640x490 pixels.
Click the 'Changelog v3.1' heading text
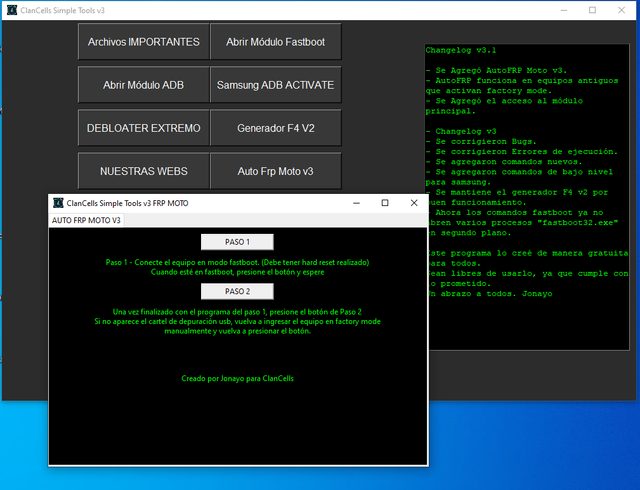tap(461, 50)
